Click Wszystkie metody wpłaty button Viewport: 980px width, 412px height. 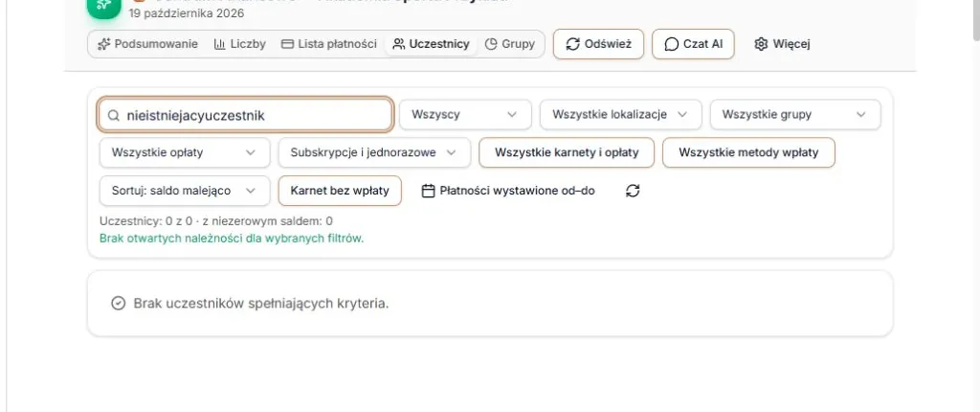tap(748, 152)
